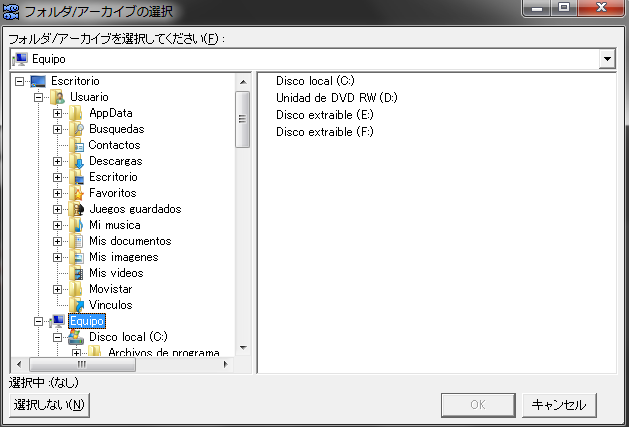Click the Contactos folder icon
This screenshot has width=629, height=427.
point(77,145)
